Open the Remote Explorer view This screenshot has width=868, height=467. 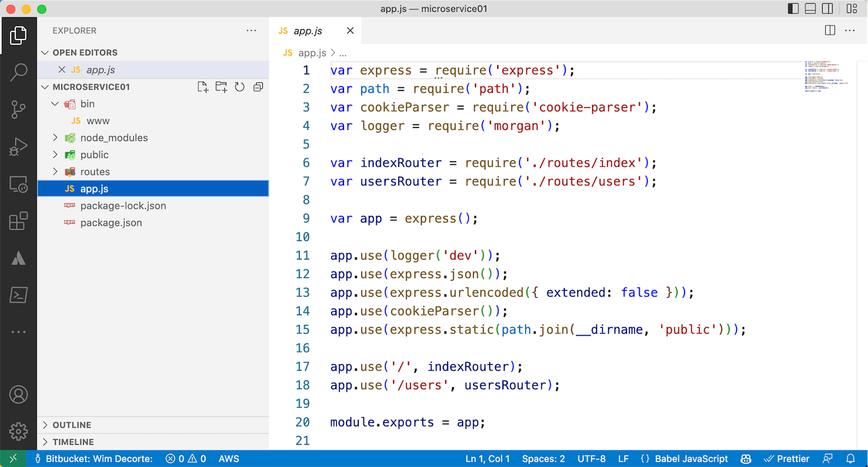pyautogui.click(x=19, y=184)
